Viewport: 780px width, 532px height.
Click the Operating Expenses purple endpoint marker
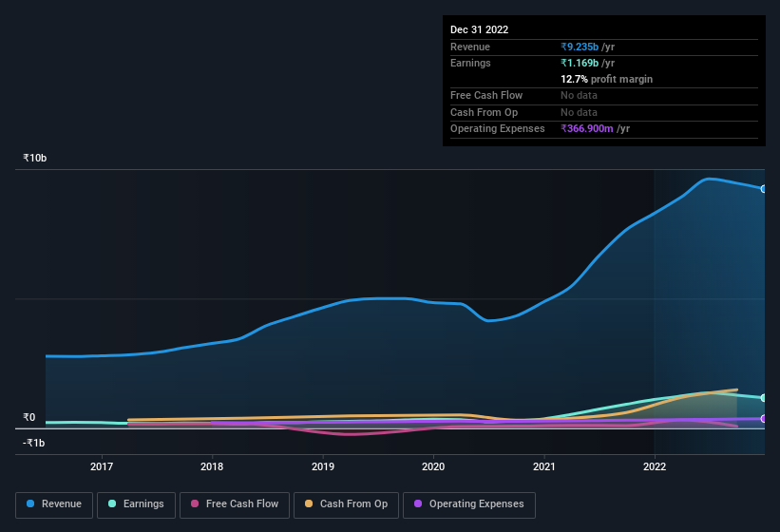pyautogui.click(x=764, y=419)
